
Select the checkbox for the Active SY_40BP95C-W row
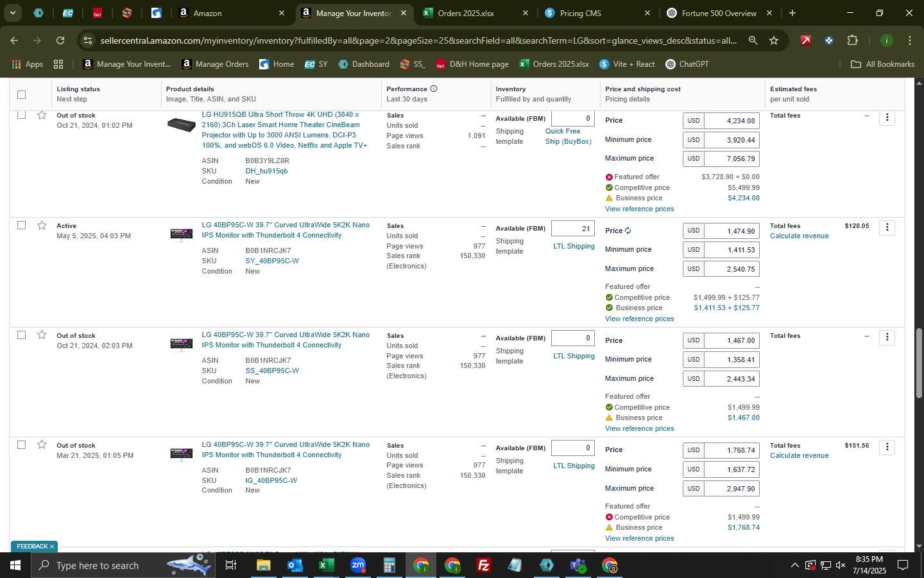(x=21, y=225)
